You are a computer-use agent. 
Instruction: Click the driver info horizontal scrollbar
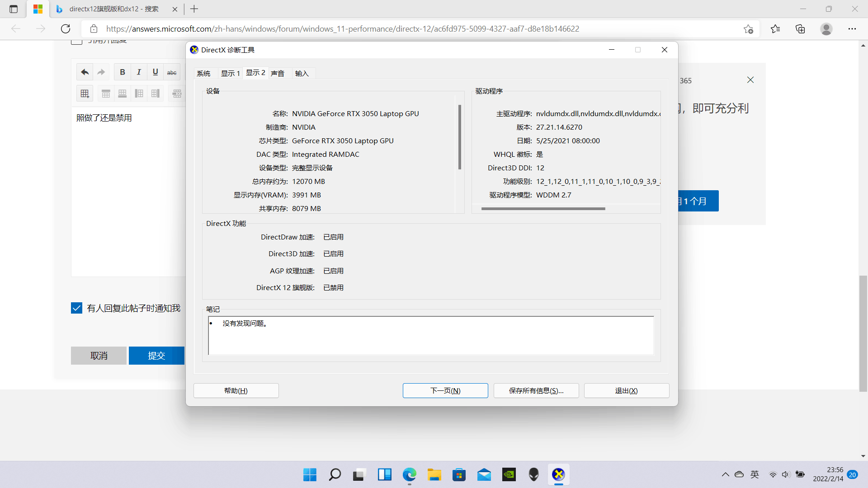tap(543, 209)
